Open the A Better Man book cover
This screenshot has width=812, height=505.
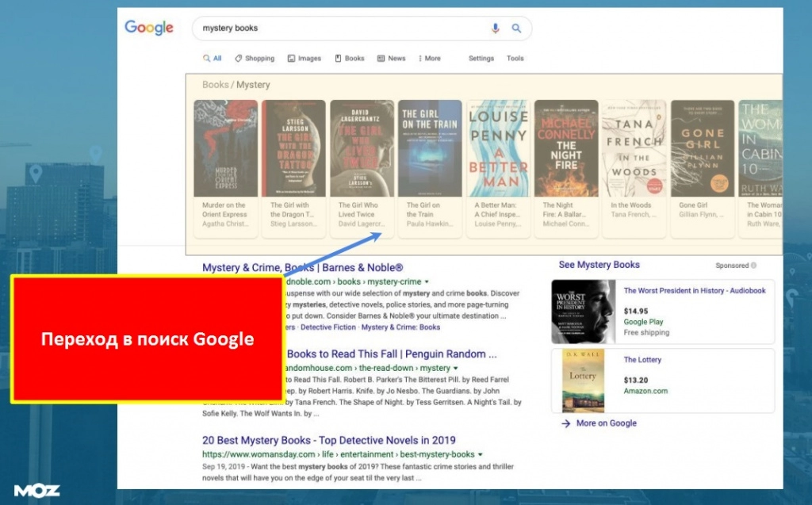[498, 148]
